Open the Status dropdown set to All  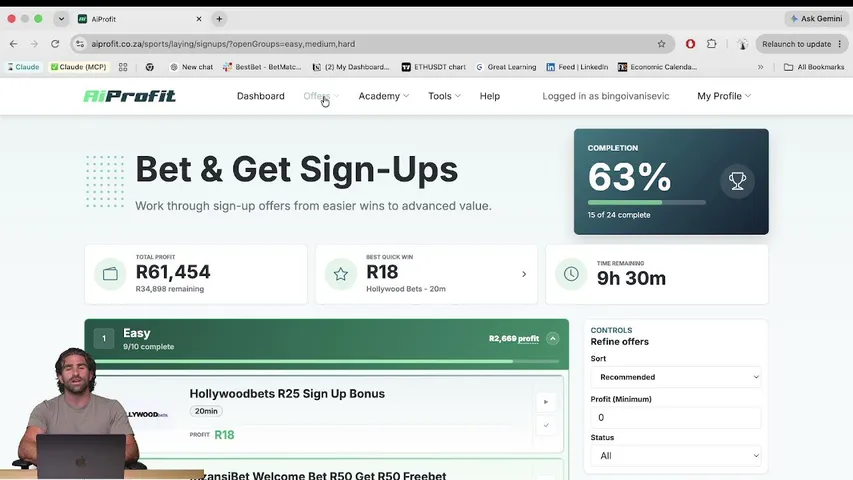coord(676,456)
